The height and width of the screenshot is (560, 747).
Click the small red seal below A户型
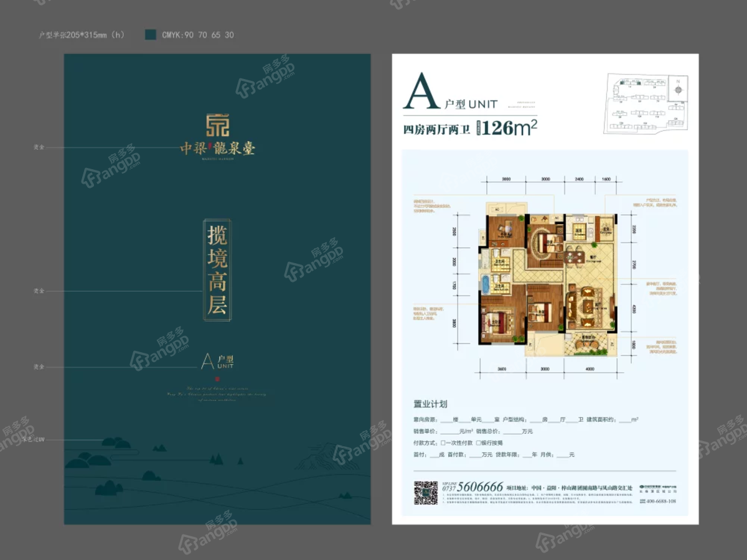coord(217,378)
